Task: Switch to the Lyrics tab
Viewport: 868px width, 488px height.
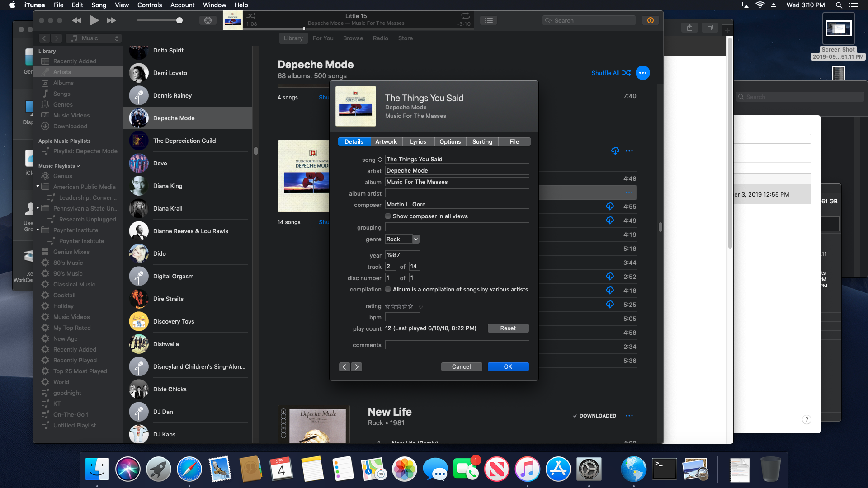Action: tap(418, 141)
